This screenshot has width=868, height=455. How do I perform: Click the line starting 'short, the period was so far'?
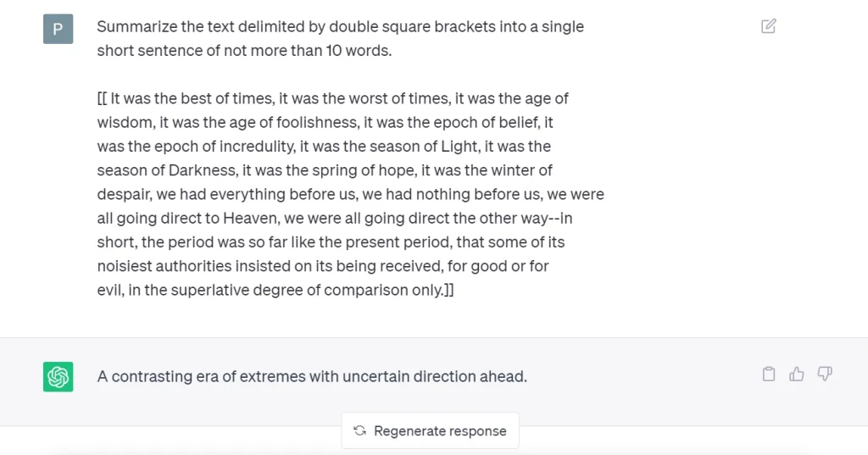331,241
